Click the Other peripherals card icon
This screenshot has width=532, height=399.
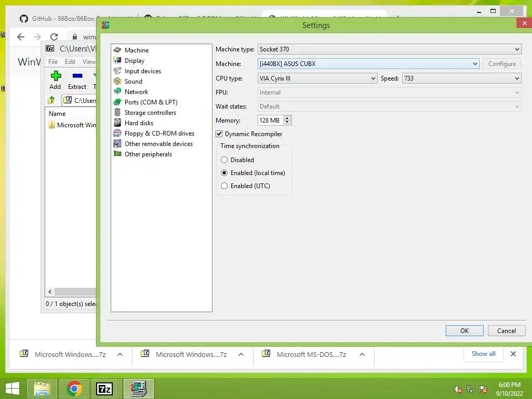(x=117, y=154)
